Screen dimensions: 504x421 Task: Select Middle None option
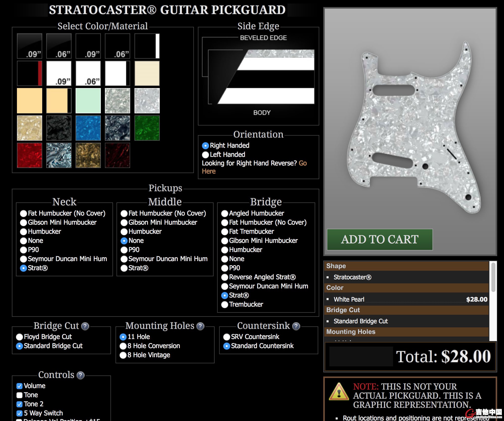click(x=124, y=241)
